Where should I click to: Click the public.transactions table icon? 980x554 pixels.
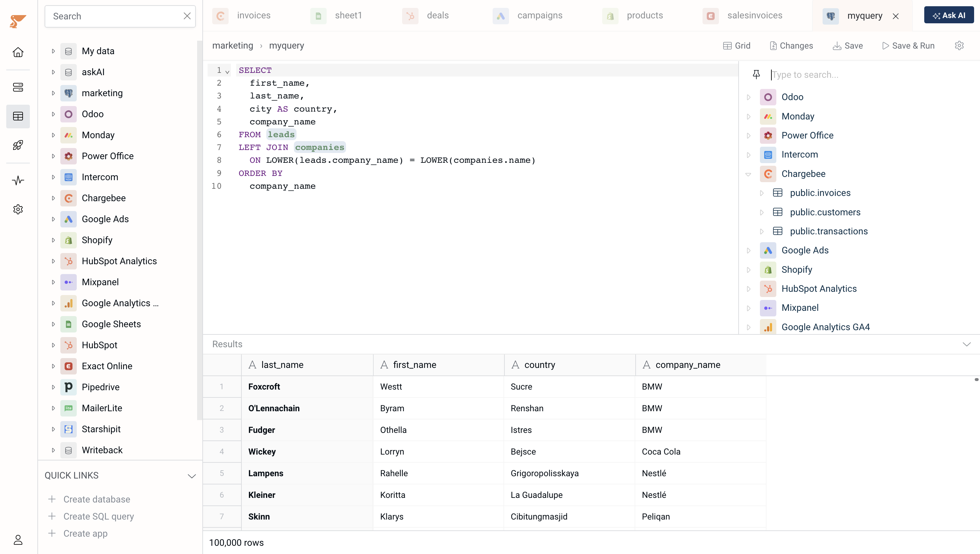tap(778, 231)
